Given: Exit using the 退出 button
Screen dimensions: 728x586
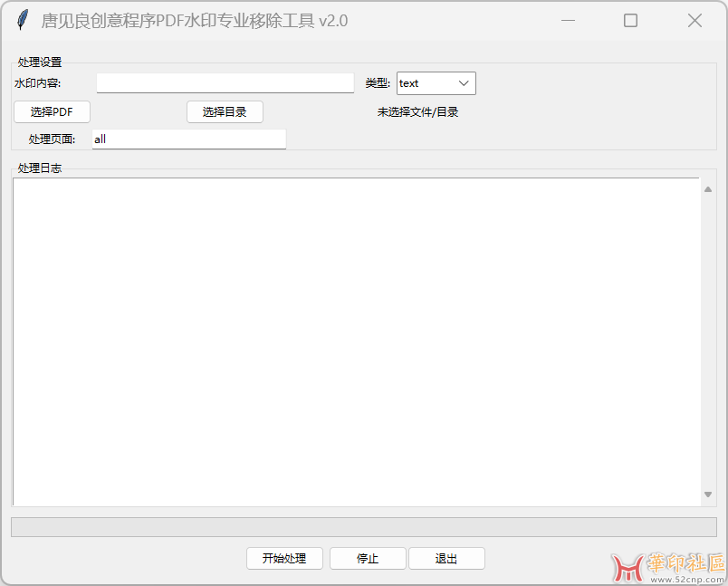Looking at the screenshot, I should pyautogui.click(x=446, y=559).
